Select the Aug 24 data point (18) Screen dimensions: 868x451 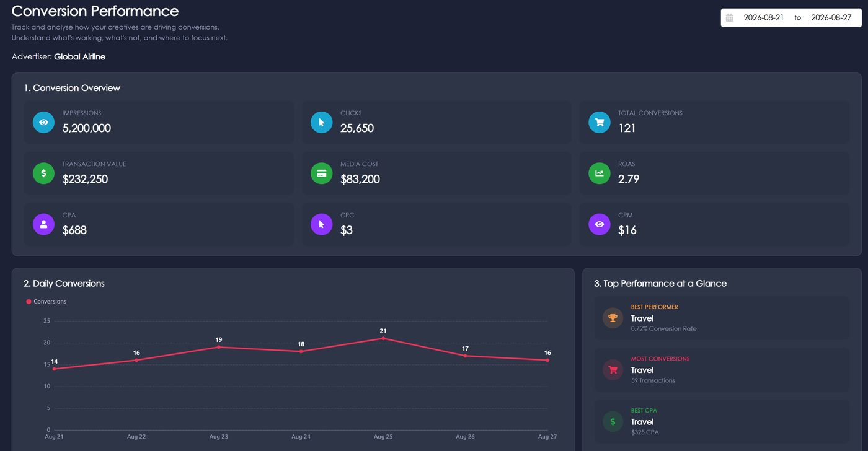coord(301,351)
